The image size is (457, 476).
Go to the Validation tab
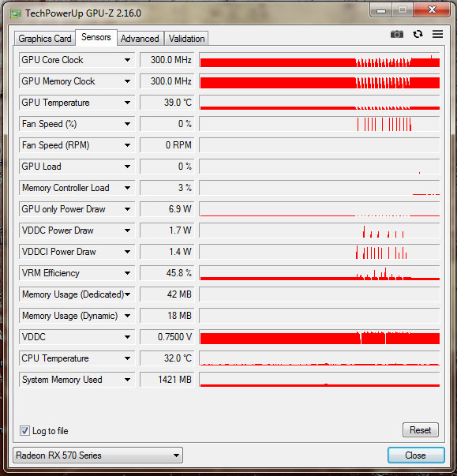tap(186, 39)
